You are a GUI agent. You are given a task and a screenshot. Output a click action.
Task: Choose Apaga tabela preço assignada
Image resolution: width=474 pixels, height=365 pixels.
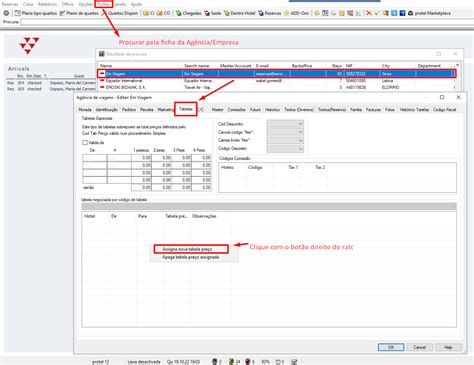191,257
